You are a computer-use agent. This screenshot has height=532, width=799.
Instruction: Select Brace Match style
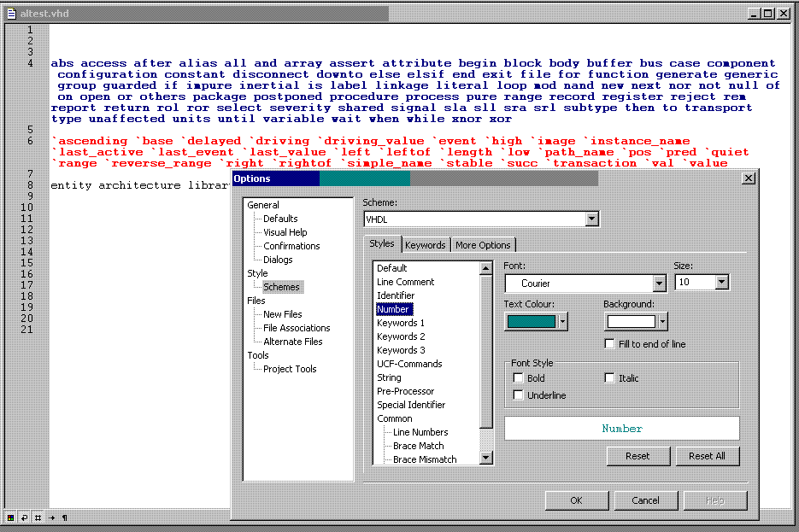(419, 447)
